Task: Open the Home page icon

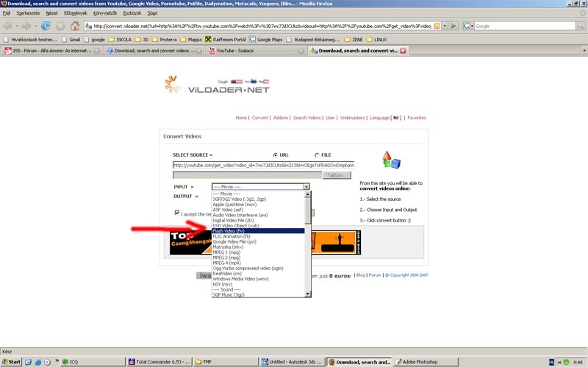Action: pos(75,26)
